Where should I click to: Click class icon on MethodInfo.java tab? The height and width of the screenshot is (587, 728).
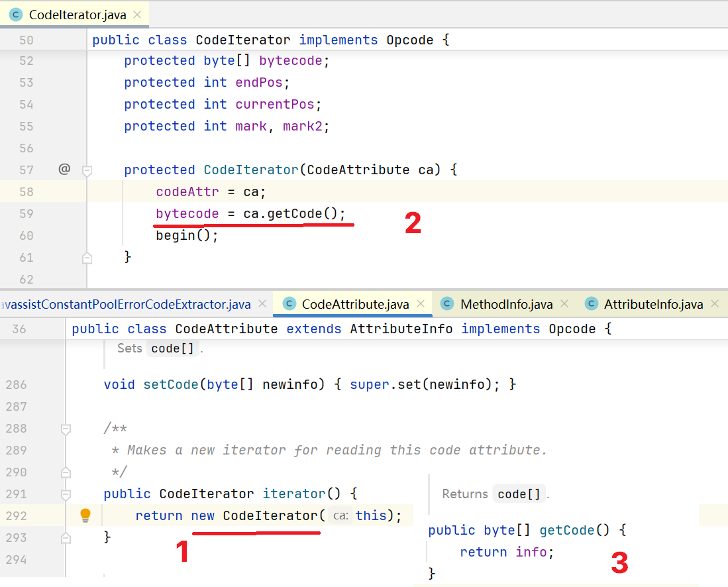pos(447,303)
